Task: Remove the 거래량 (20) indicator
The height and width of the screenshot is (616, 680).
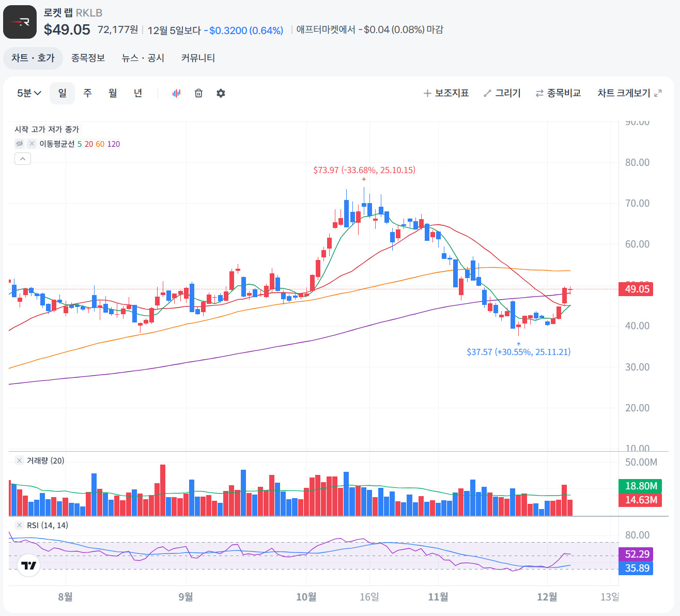Action: tap(19, 460)
